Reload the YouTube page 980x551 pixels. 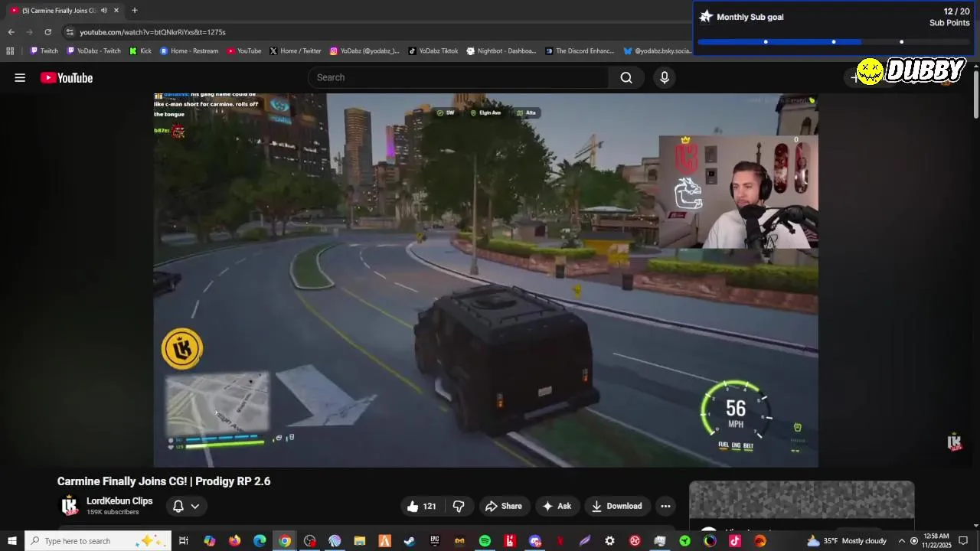point(47,32)
